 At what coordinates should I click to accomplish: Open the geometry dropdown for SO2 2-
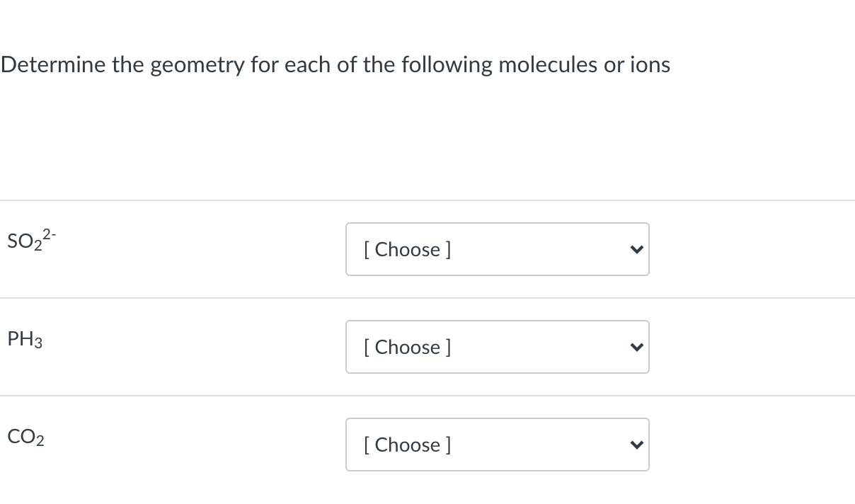498,249
